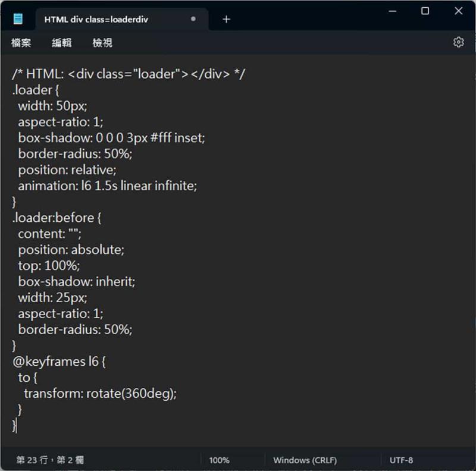Click the "animation: l6 1.5s linear infinite;" line

point(108,186)
